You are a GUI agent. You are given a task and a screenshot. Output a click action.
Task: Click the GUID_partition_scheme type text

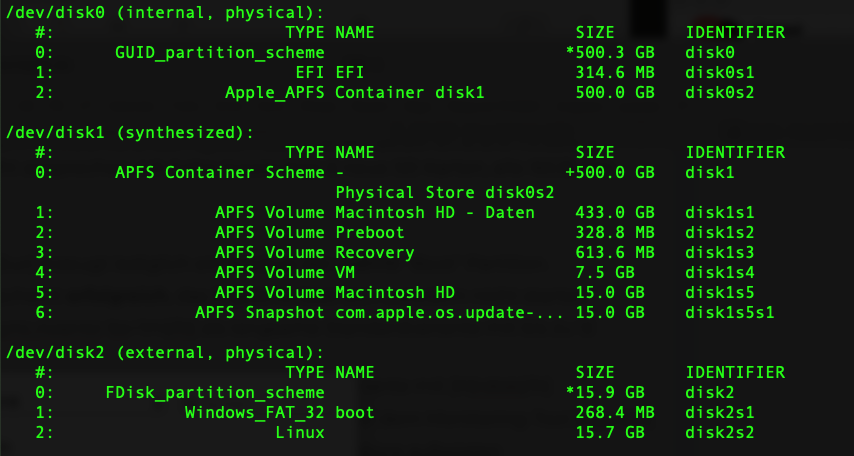[x=219, y=52]
